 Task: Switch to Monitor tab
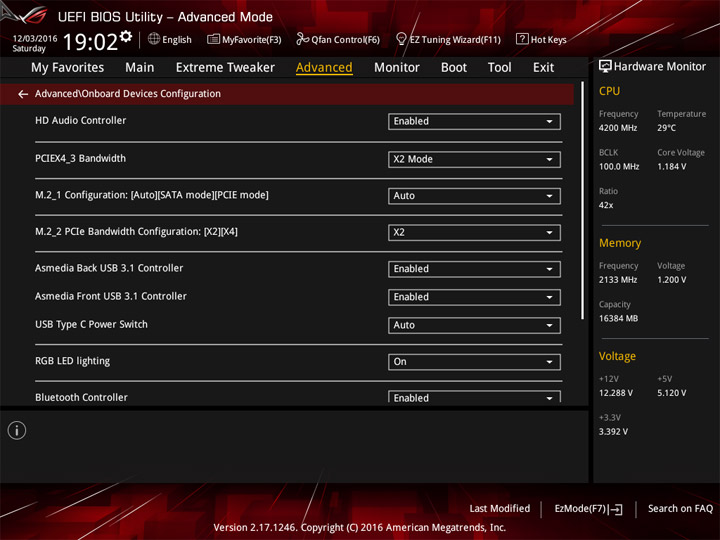(x=397, y=68)
